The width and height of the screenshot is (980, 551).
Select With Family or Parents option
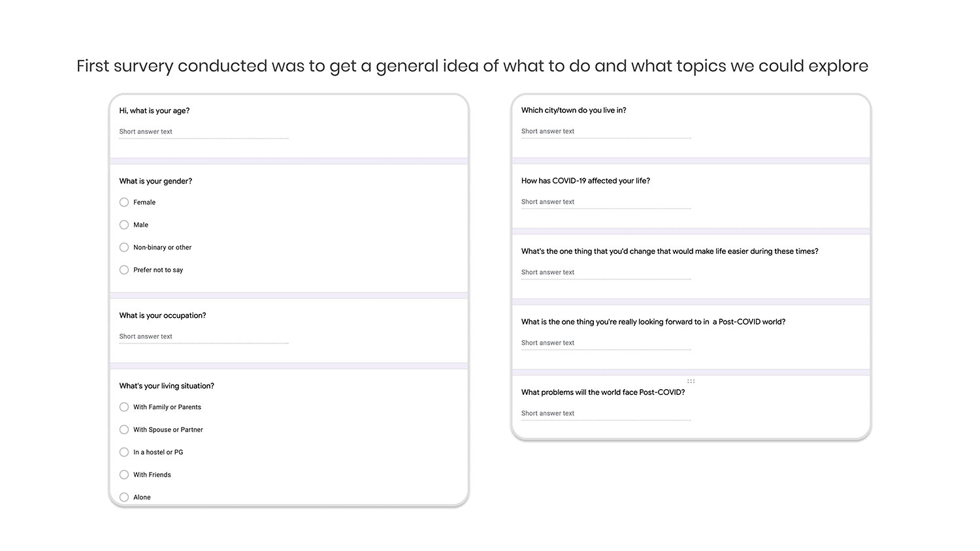(x=124, y=407)
